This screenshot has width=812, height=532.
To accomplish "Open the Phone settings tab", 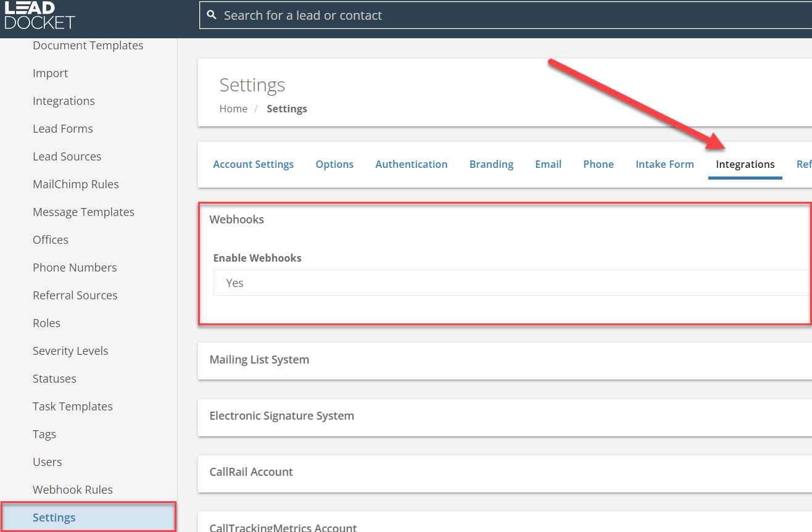I will tap(598, 164).
